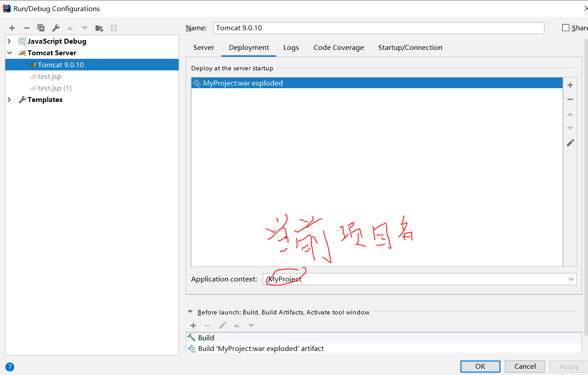Move deployment artifact down

point(570,128)
